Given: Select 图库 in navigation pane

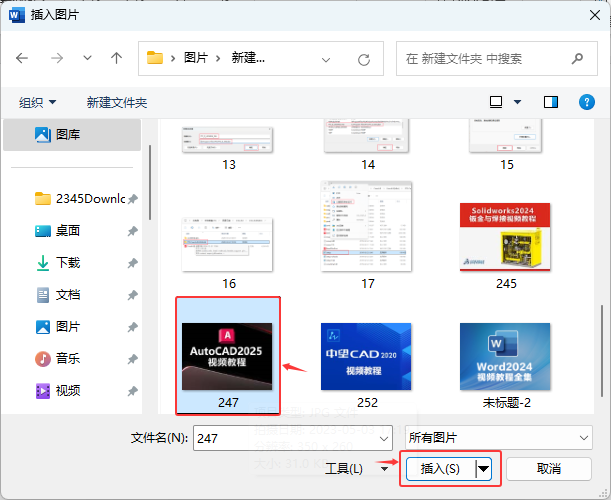Looking at the screenshot, I should coord(72,135).
